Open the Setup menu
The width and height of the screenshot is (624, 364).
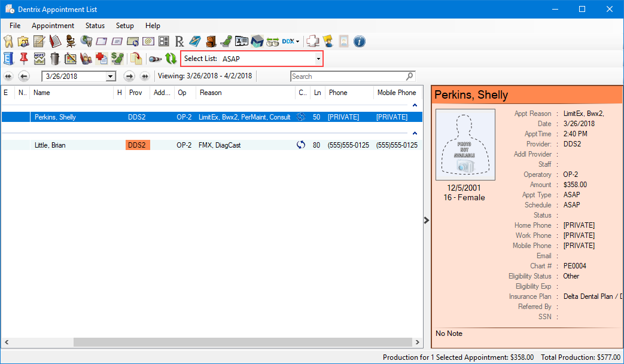click(124, 26)
